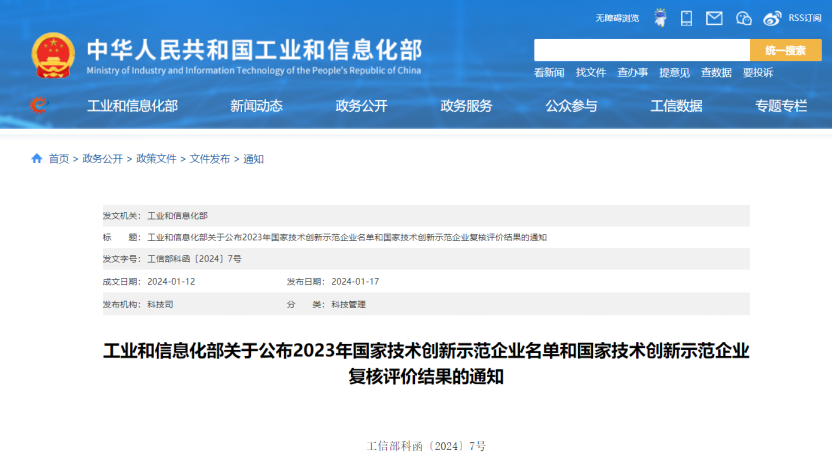Click the search input field
This screenshot has width=833, height=463.
pos(641,50)
